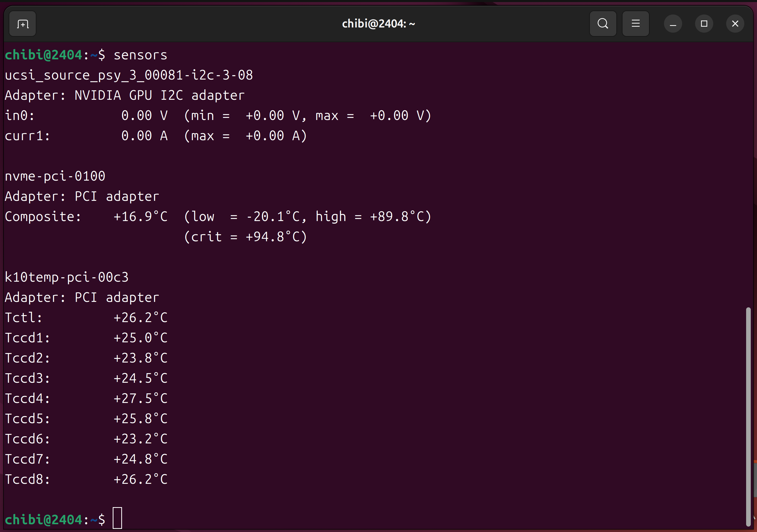Click the ucsi_source_psy device name line
The width and height of the screenshot is (757, 532).
[x=128, y=75]
